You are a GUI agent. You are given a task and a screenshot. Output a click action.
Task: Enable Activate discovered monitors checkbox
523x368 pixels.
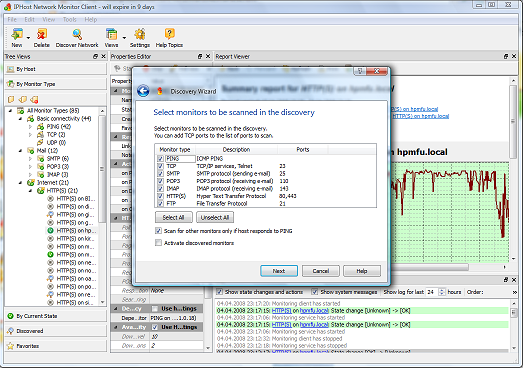(x=158, y=243)
